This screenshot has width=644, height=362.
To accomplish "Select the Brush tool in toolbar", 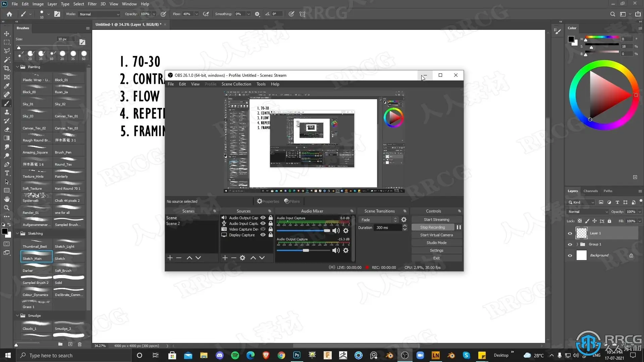I will 7,103.
